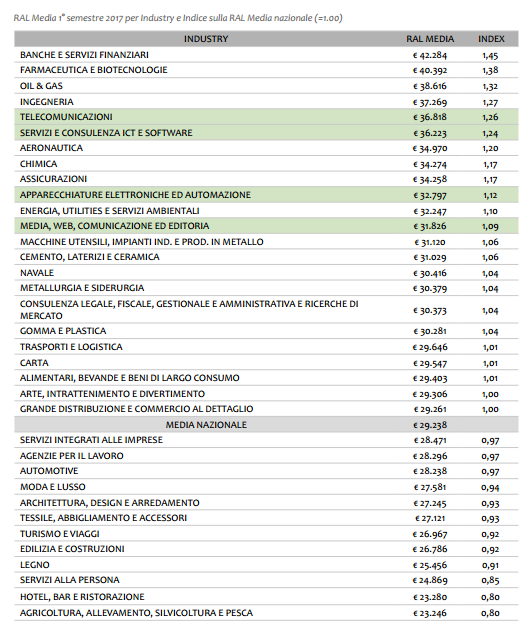Screen dimensions: 530x629
Task: Select the value € 29.646
Action: 430,347
